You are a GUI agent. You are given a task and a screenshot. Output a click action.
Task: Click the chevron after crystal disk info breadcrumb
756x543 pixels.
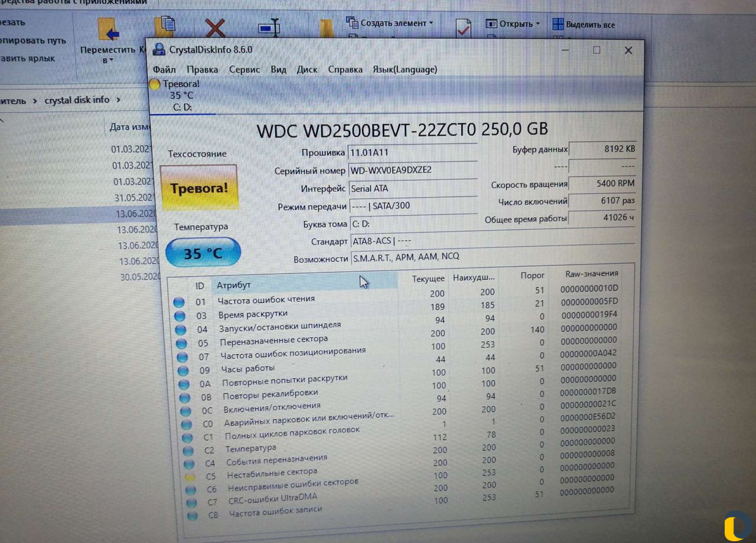point(118,100)
